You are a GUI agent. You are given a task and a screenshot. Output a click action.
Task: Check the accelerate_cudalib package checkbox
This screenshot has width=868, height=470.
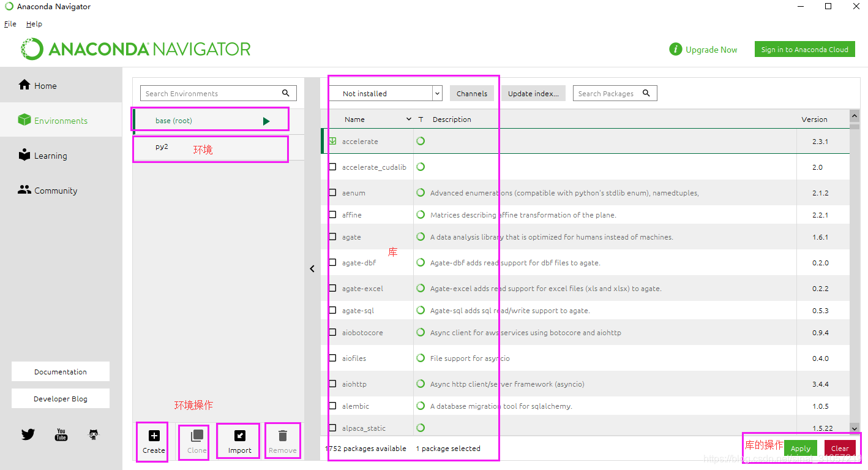[333, 167]
